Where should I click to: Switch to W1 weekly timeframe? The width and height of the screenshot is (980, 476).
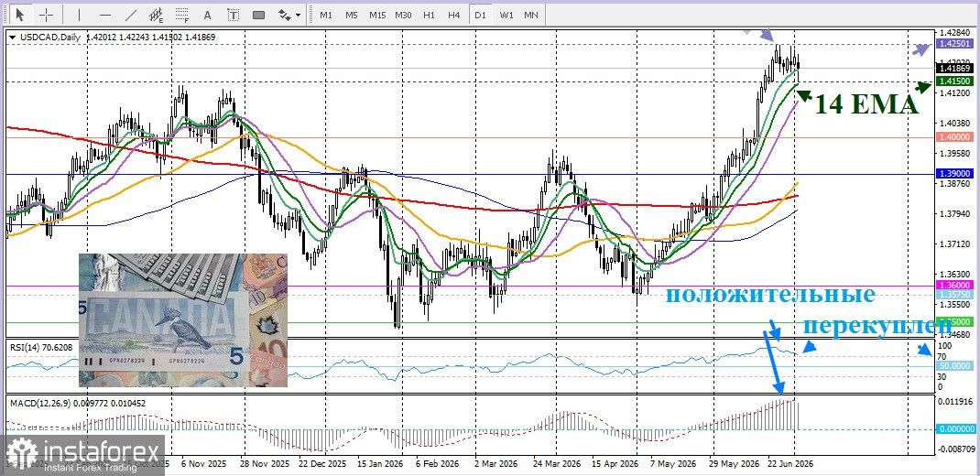(x=506, y=15)
